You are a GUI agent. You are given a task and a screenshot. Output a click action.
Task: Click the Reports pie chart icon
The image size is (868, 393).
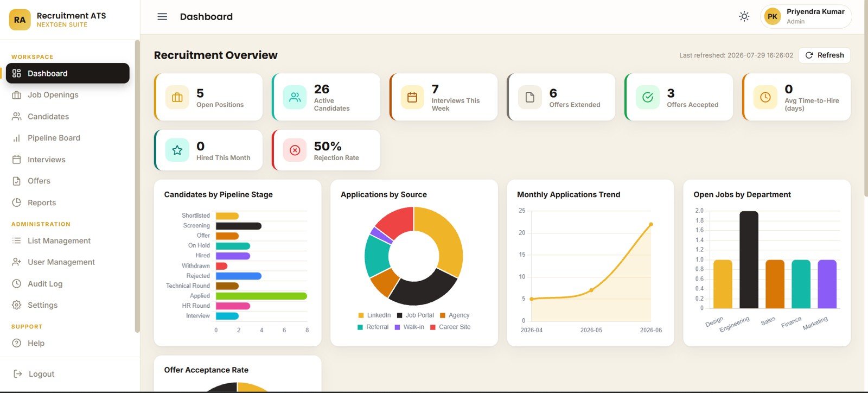[x=17, y=202]
